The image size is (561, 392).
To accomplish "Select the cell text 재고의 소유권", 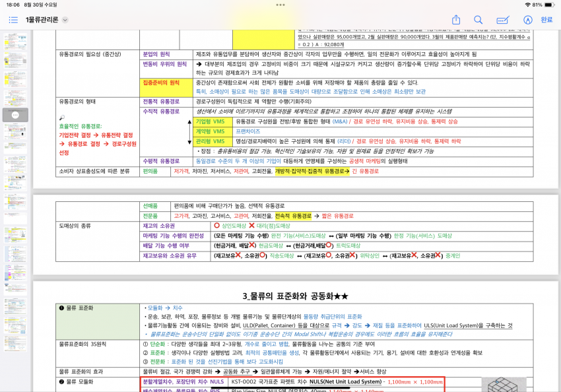I will (159, 226).
